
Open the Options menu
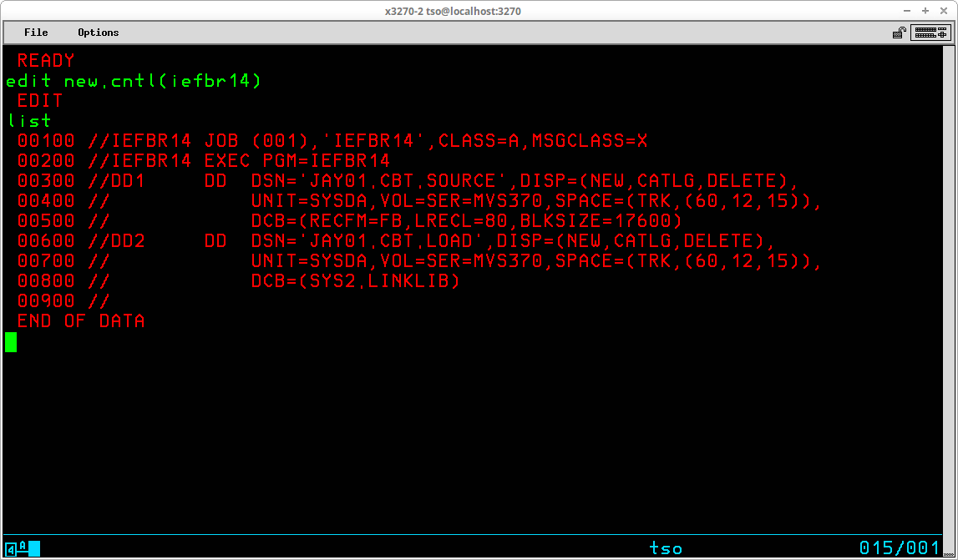click(x=98, y=33)
